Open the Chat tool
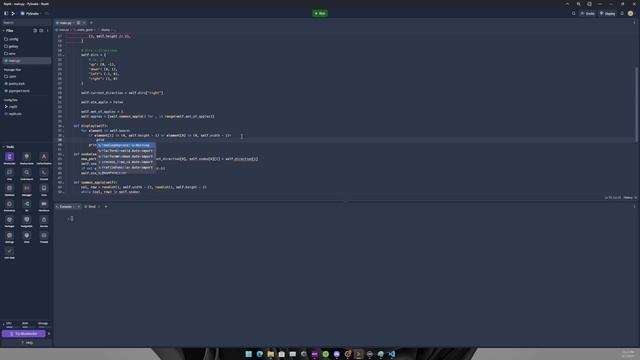The width and height of the screenshot is (640, 360). (x=9, y=174)
